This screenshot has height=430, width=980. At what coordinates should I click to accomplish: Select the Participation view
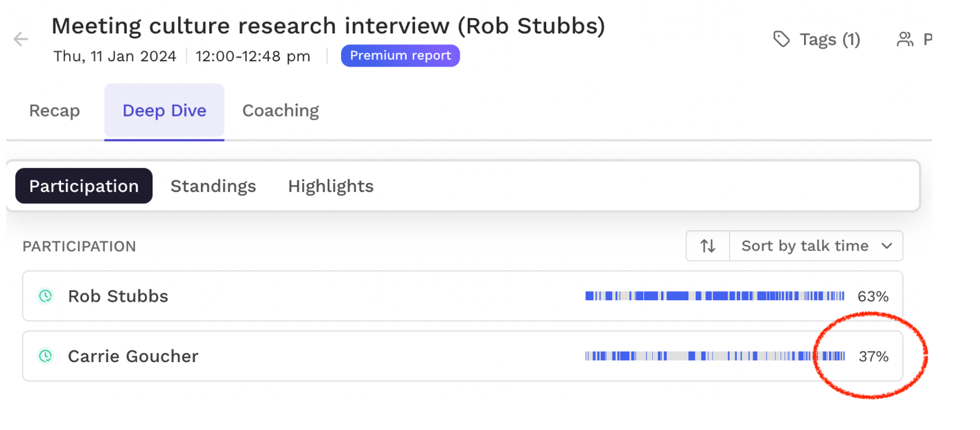84,186
